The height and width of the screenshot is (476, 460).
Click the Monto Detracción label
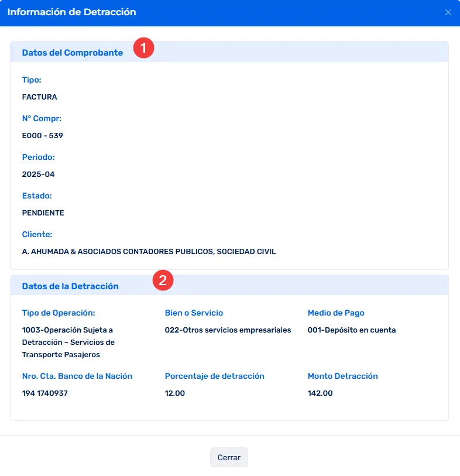[342, 376]
